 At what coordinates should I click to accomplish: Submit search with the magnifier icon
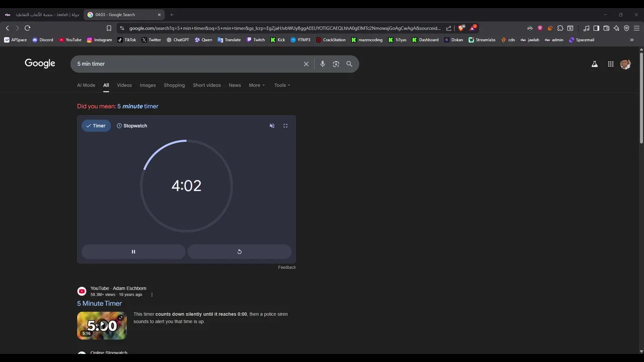tap(349, 64)
